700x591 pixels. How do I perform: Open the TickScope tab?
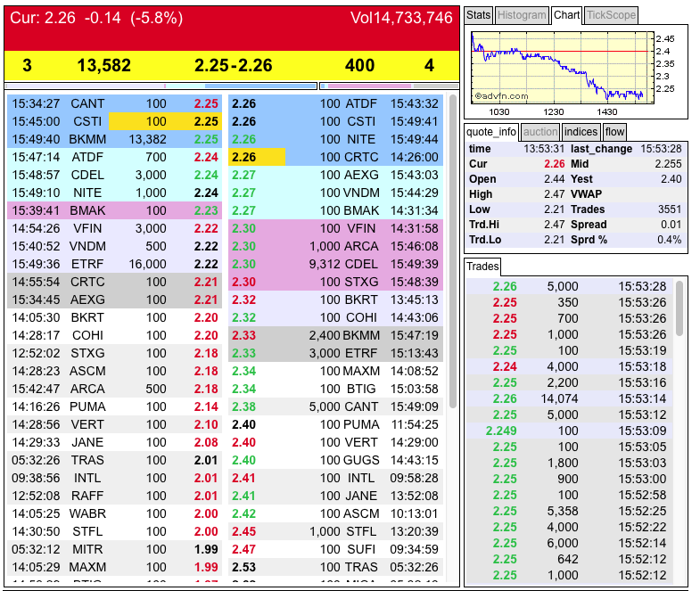click(611, 15)
